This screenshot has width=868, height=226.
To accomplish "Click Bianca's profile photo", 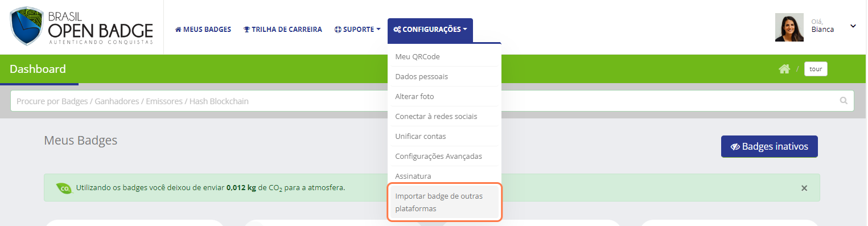I will (789, 27).
